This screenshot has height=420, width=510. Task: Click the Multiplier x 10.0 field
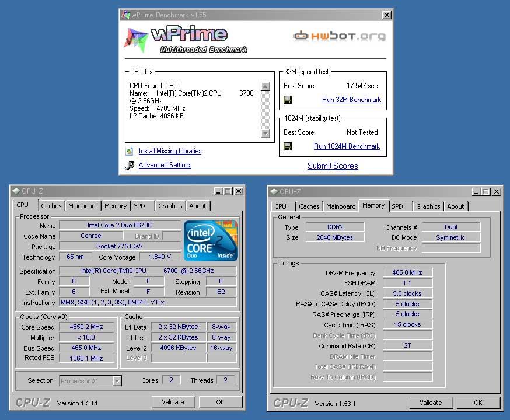coord(86,337)
